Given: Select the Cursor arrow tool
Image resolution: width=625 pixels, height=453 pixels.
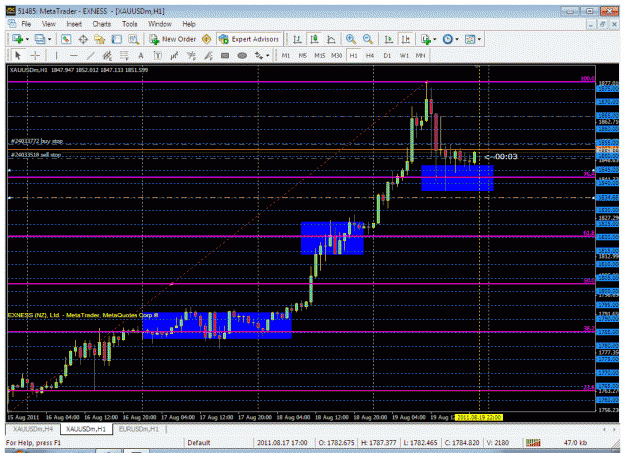Looking at the screenshot, I should click(x=18, y=55).
